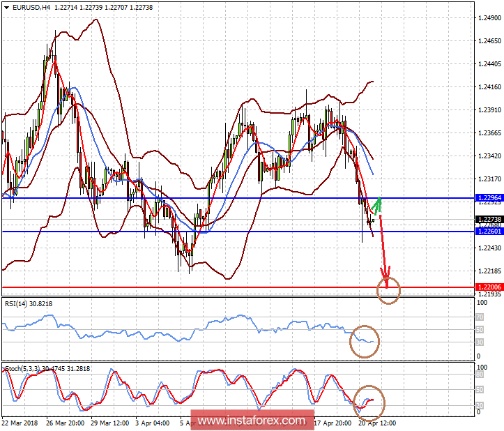This screenshot has width=504, height=431.
Task: Click the 1.24900 value on the price axis
Action: pos(489,19)
